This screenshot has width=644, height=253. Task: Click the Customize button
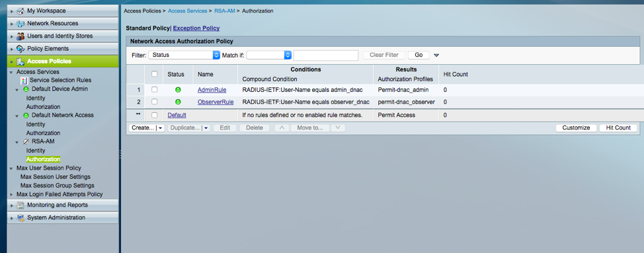(577, 128)
